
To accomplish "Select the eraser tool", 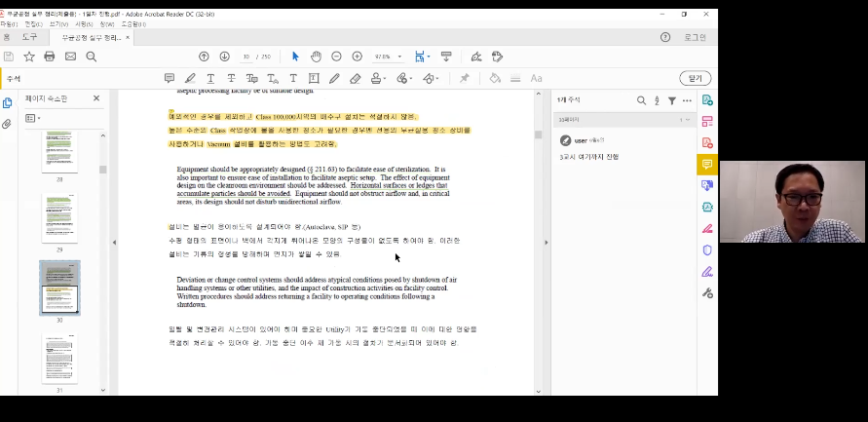I will [356, 79].
